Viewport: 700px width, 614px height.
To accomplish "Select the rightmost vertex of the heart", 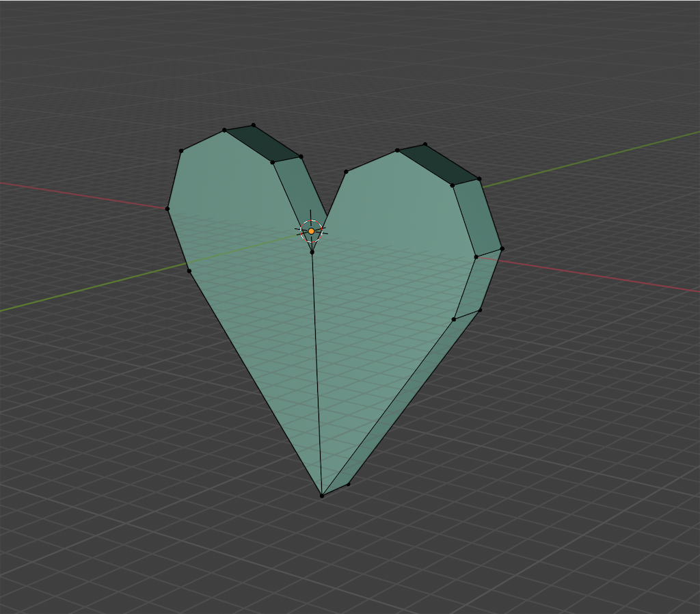I will pos(502,249).
